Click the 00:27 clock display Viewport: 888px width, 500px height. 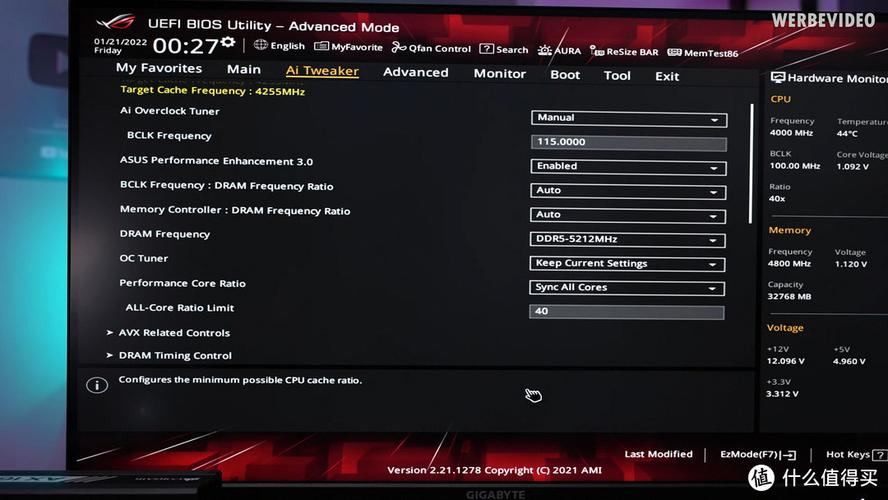(185, 45)
